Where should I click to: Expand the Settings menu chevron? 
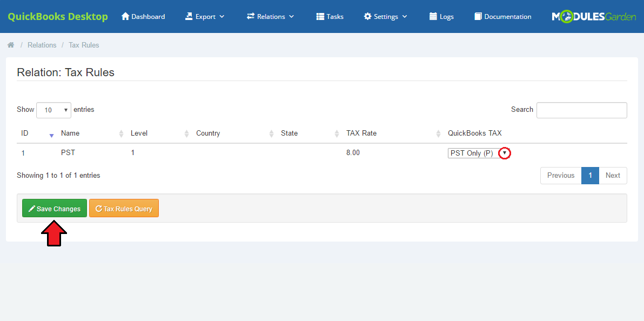pyautogui.click(x=405, y=17)
